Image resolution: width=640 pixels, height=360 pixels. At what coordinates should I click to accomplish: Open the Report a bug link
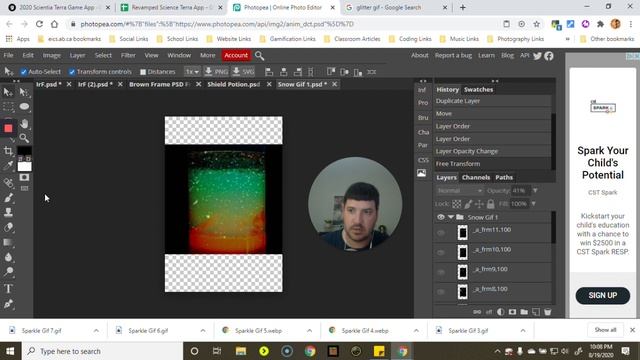[x=453, y=56]
